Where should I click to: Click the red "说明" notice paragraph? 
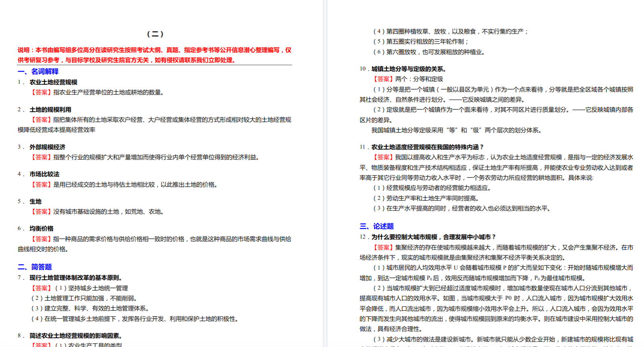[x=154, y=55]
